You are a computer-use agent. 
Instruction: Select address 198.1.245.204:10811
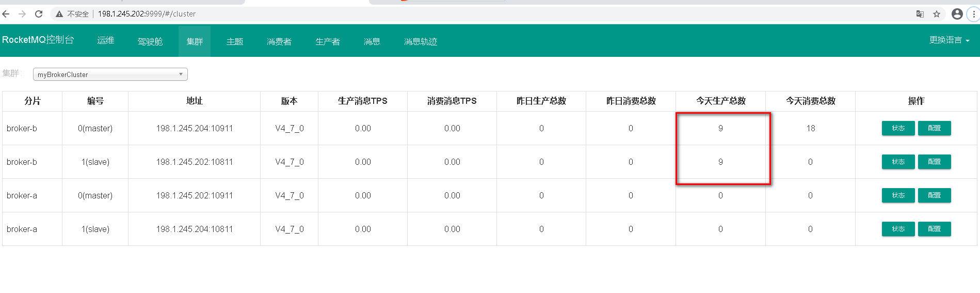pyautogui.click(x=195, y=229)
